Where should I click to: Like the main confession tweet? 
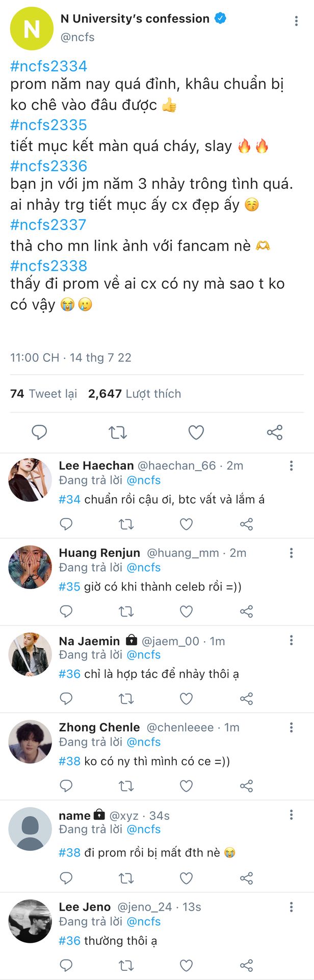(x=196, y=432)
